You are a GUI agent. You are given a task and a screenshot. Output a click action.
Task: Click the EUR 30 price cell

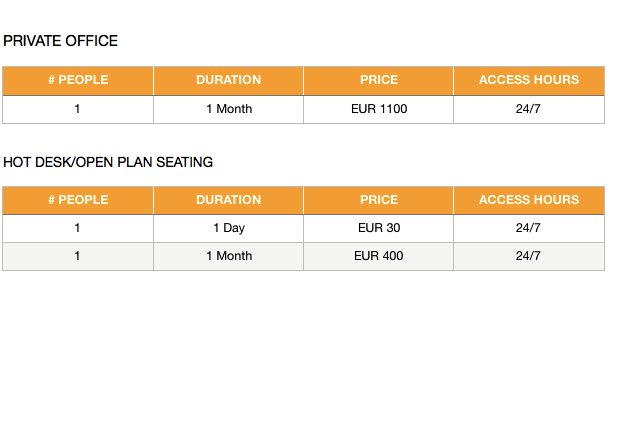[x=379, y=228]
